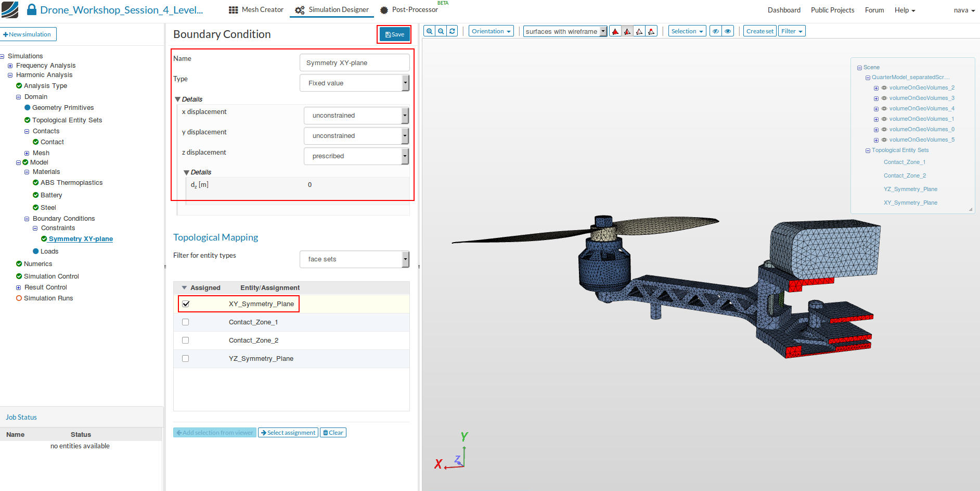This screenshot has width=980, height=491.
Task: Open the Selection dropdown in viewer toolbar
Action: (687, 31)
